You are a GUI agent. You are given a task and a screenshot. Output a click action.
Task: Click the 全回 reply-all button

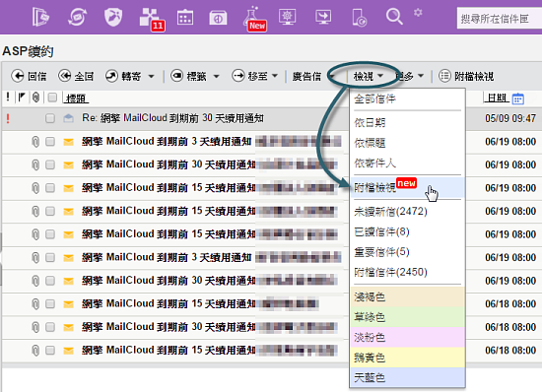76,76
